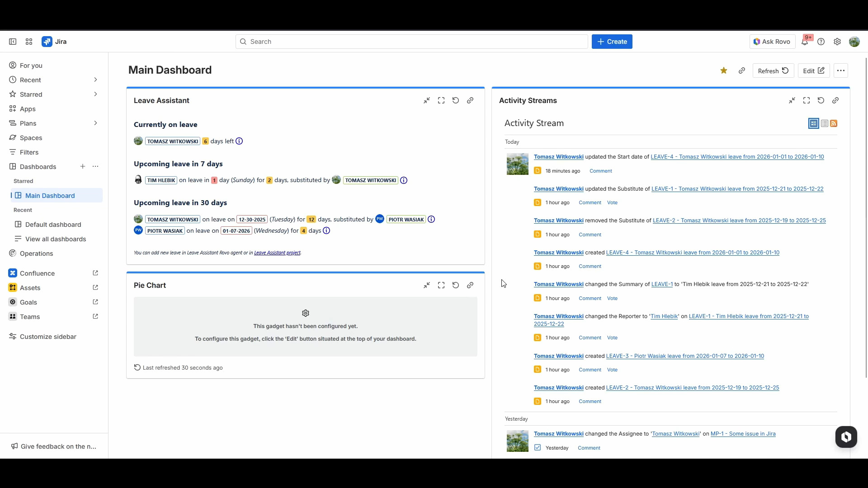Copy link to the Leave Assistant gadget

(x=470, y=100)
